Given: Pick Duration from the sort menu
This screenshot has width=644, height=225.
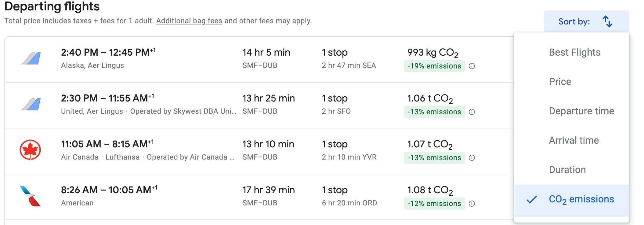Looking at the screenshot, I should tap(567, 170).
